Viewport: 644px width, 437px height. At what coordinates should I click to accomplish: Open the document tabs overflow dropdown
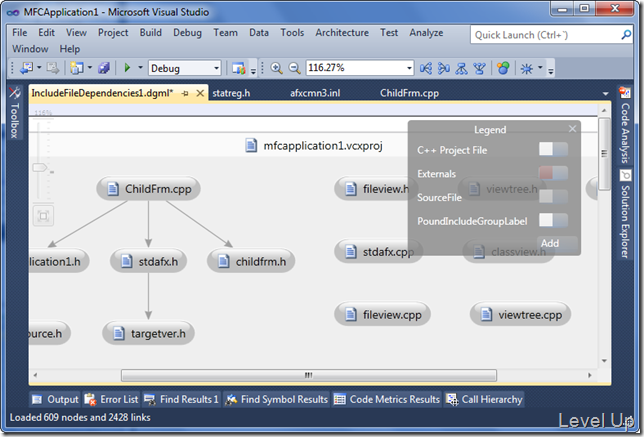click(605, 94)
